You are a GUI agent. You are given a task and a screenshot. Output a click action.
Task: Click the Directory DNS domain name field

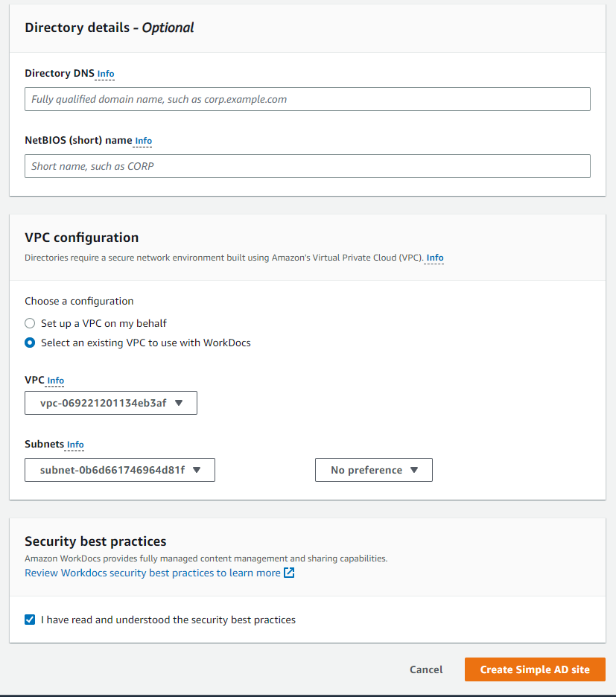point(307,98)
